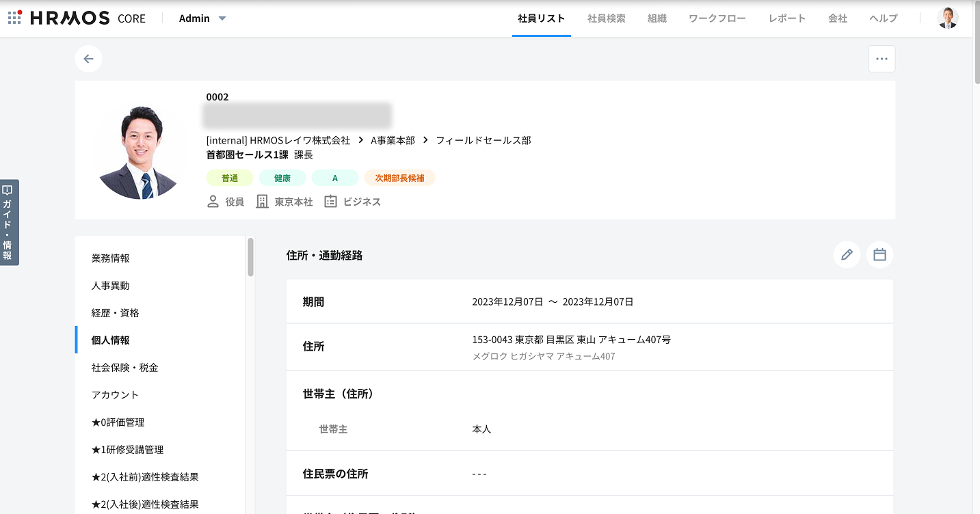Image resolution: width=980 pixels, height=514 pixels.
Task: Edit 住所・通勤経路 with the pencil icon
Action: point(847,255)
